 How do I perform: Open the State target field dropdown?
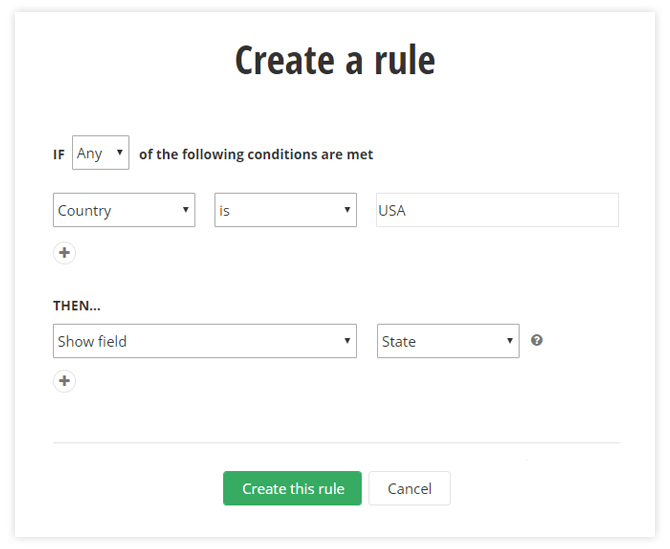pyautogui.click(x=447, y=341)
